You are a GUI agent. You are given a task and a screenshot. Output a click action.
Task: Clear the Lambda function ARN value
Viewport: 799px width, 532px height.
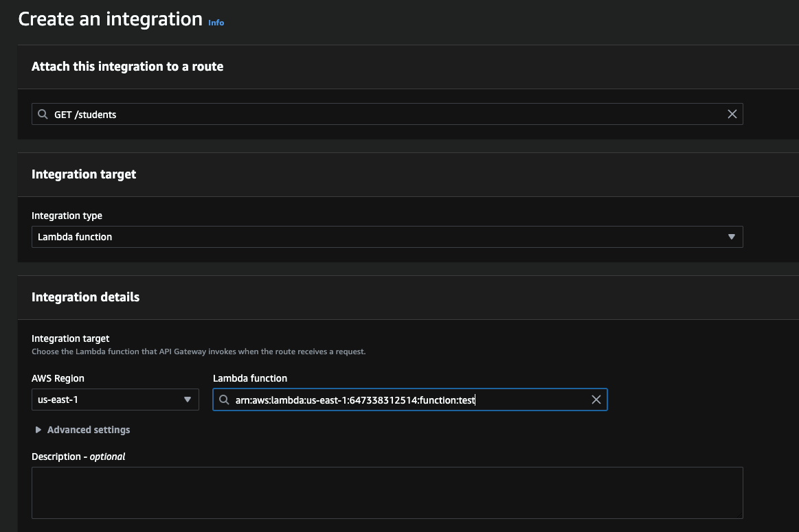click(596, 400)
